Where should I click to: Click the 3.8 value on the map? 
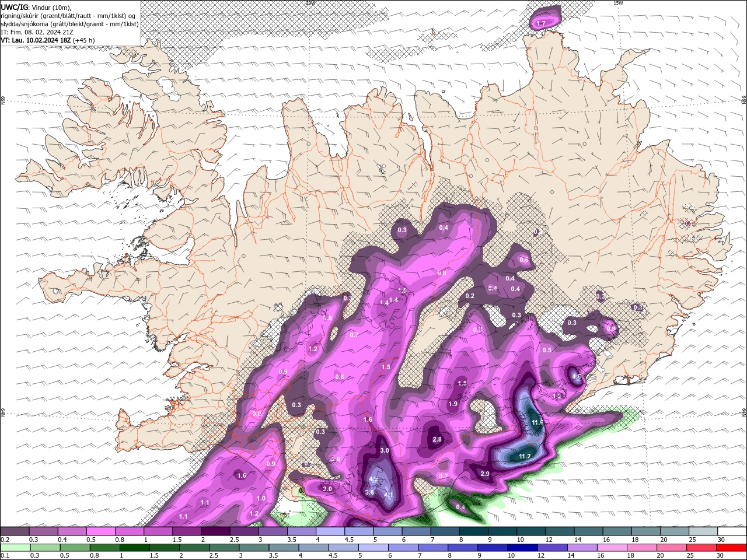click(x=369, y=492)
